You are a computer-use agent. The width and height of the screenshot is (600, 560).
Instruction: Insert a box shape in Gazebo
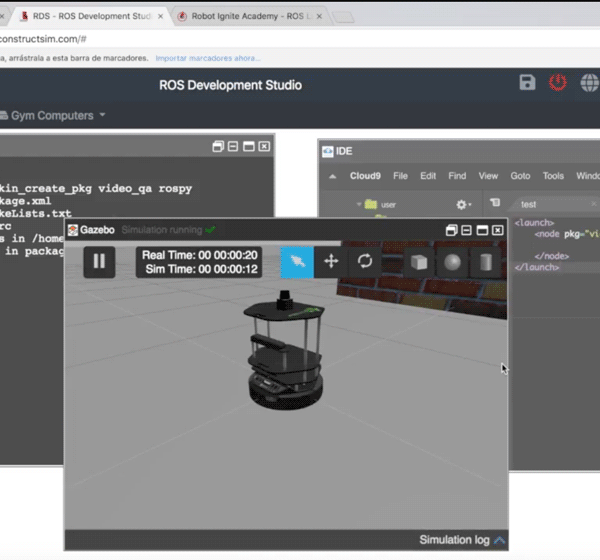[x=419, y=263]
